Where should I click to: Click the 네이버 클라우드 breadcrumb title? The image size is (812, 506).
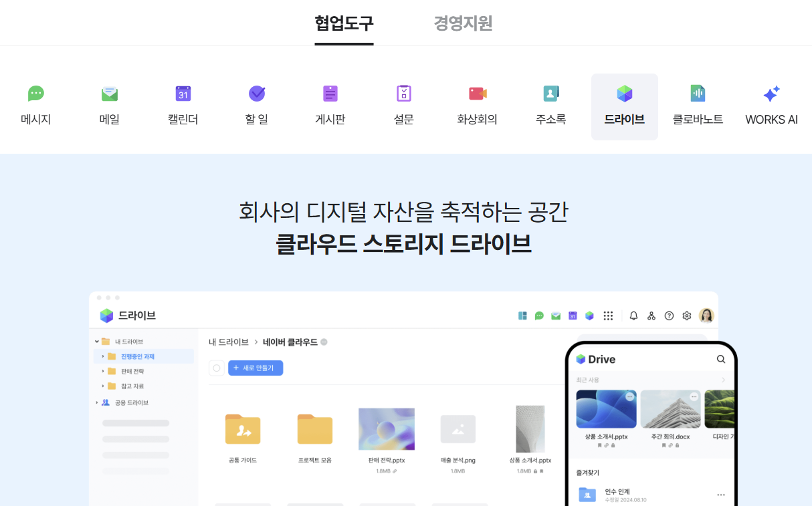[x=290, y=342]
